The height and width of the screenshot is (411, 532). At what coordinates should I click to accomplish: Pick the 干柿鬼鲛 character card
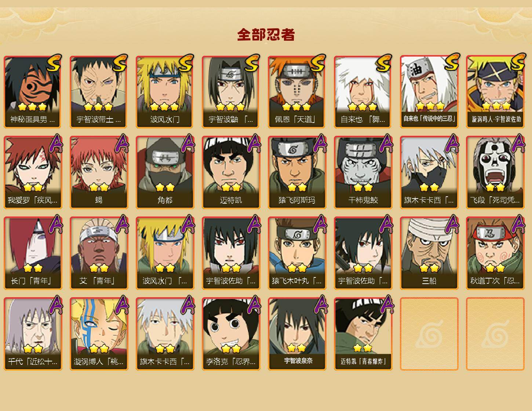pyautogui.click(x=363, y=172)
